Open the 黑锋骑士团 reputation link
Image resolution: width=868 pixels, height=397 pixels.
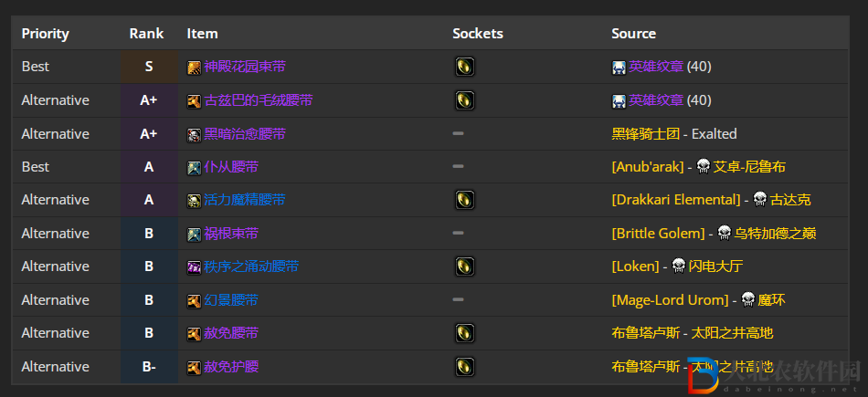click(645, 134)
